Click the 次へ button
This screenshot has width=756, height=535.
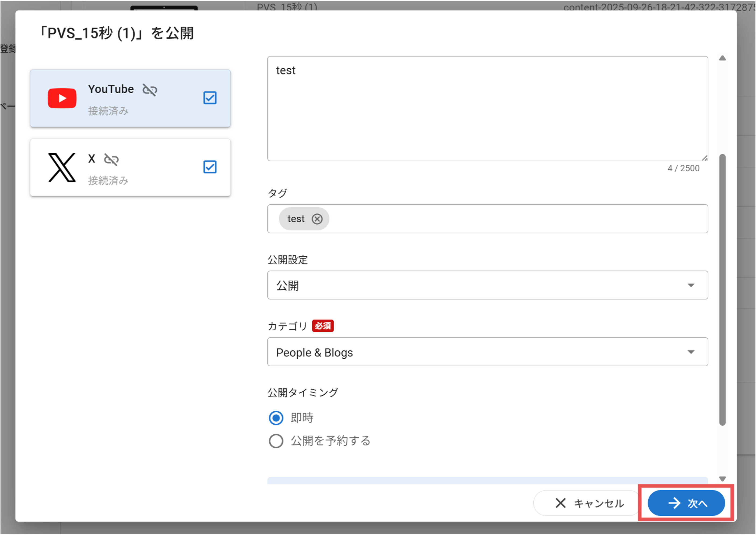pyautogui.click(x=686, y=503)
